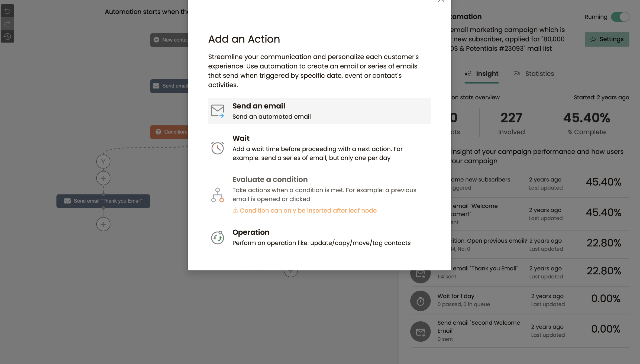This screenshot has width=640, height=364.
Task: Click the undo arrow icon
Action: click(7, 11)
